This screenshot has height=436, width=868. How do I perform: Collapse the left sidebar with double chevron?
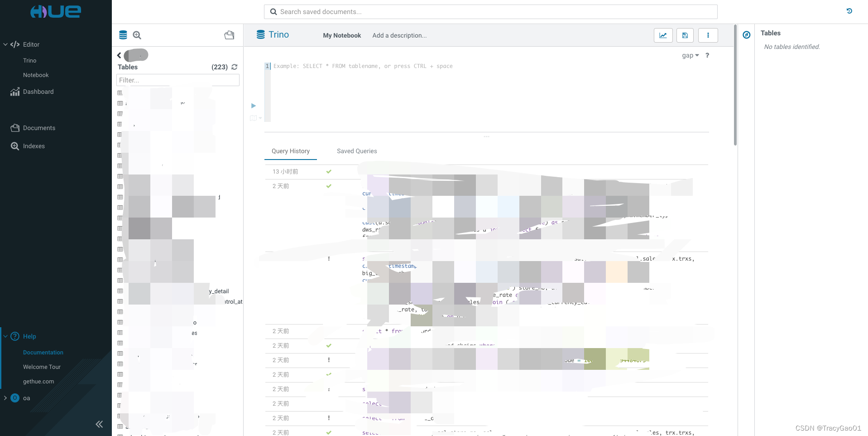[99, 424]
